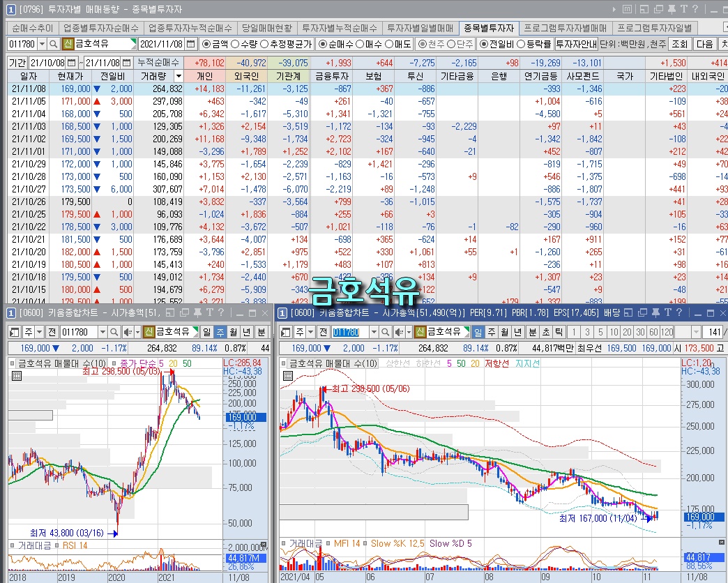Click the question mark icon in the daily chart title bar

click(x=678, y=313)
